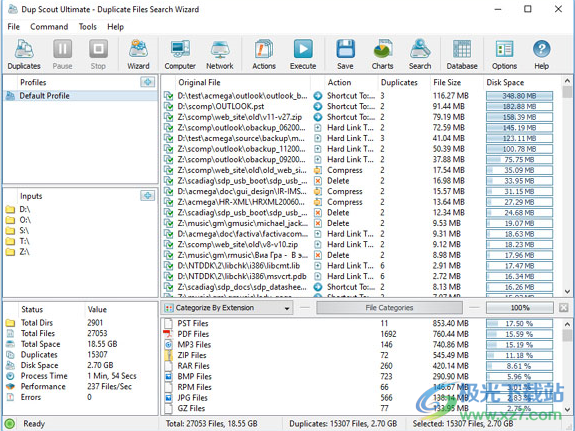Open the Help menu
Screen dimensions: 575x431
[116, 27]
